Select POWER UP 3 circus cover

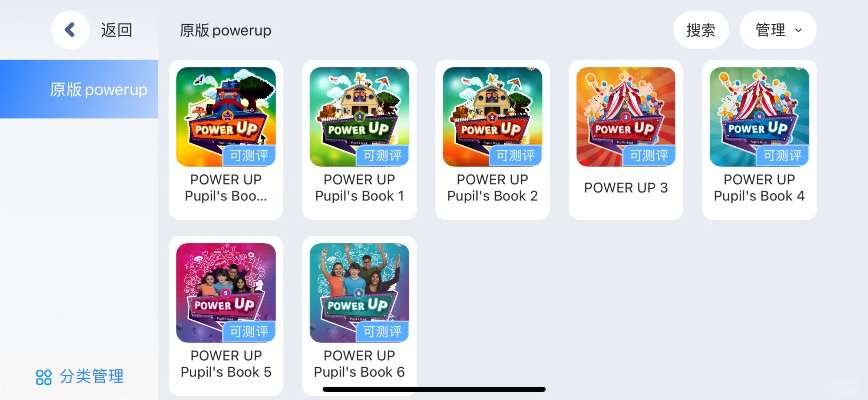click(626, 117)
